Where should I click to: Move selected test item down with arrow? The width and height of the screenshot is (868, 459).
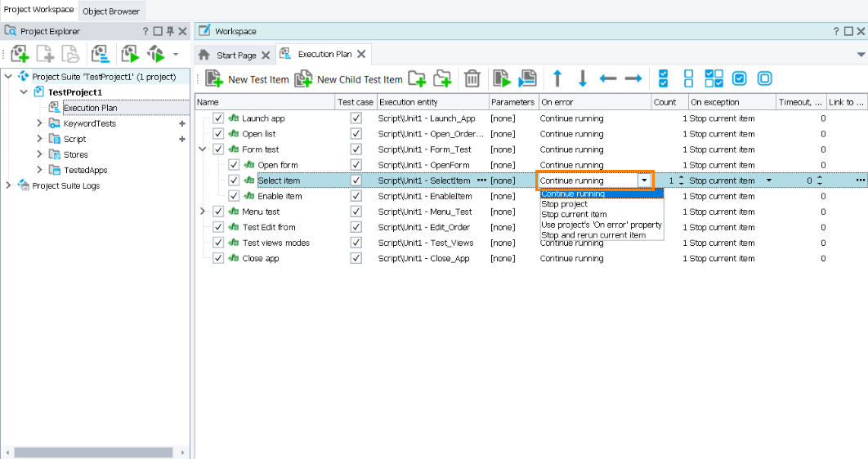[583, 78]
